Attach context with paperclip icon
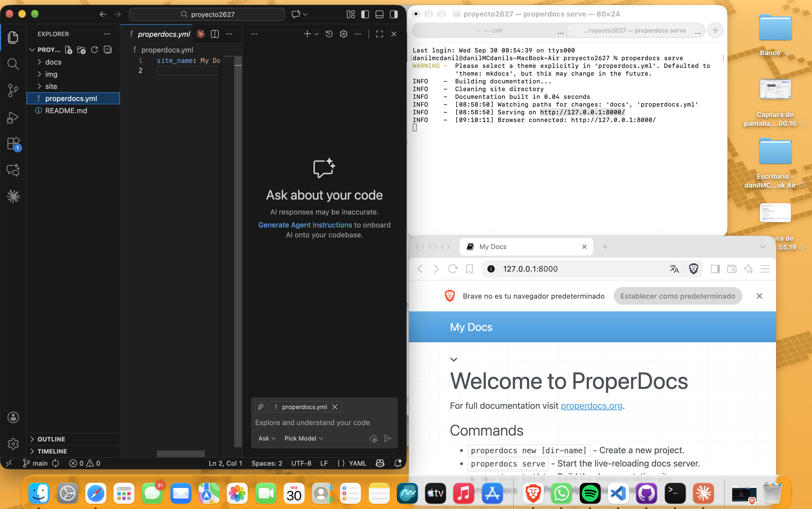Image resolution: width=812 pixels, height=509 pixels. click(261, 407)
